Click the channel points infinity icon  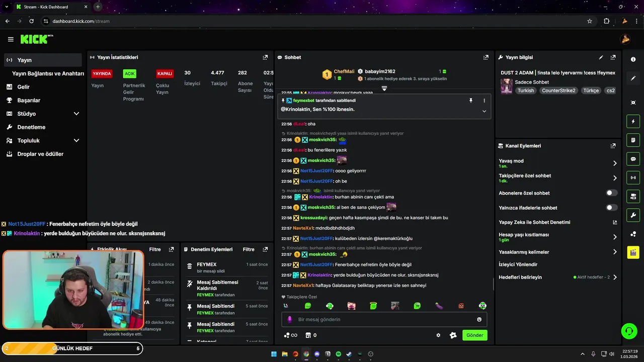290,335
